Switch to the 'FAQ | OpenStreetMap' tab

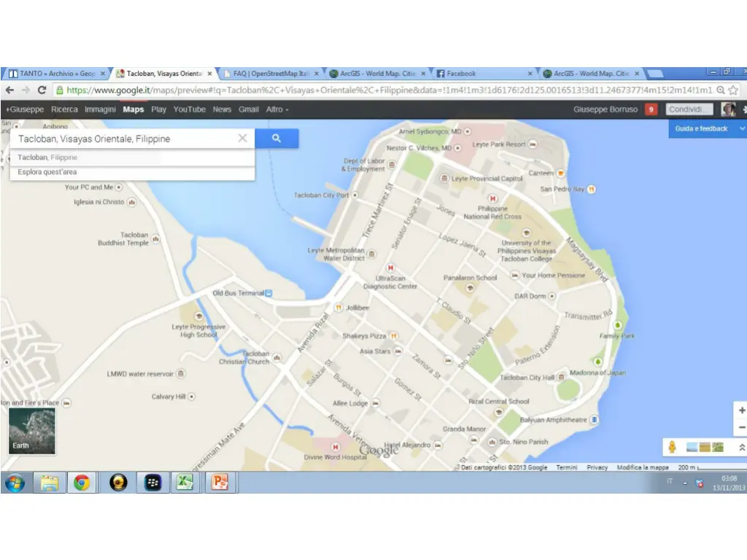coord(271,74)
